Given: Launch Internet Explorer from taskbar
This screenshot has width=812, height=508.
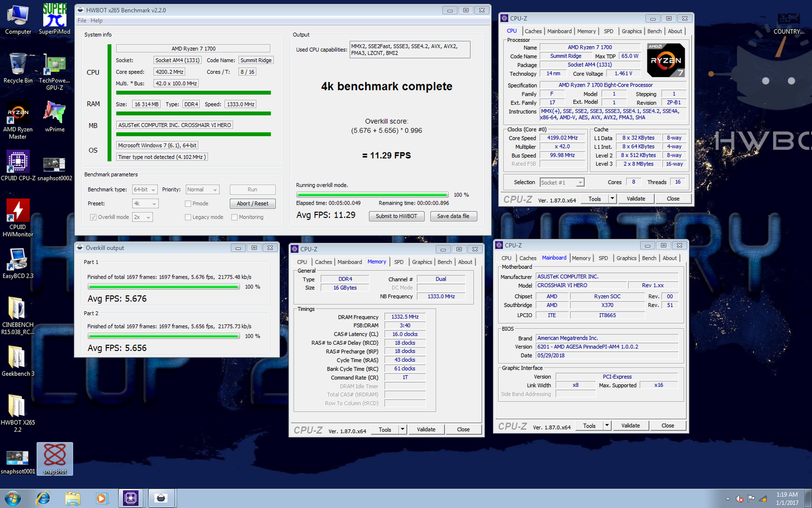Looking at the screenshot, I should click(x=43, y=498).
